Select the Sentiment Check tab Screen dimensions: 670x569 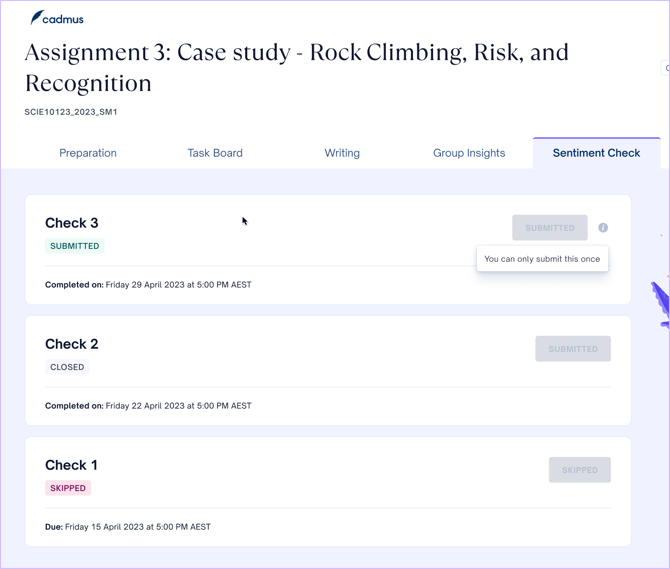(596, 153)
